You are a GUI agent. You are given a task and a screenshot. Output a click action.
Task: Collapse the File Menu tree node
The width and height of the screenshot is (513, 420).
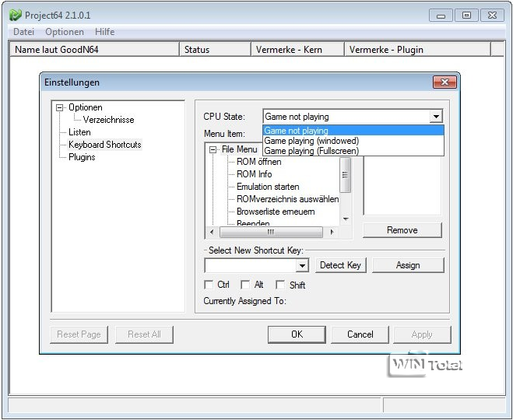(213, 149)
